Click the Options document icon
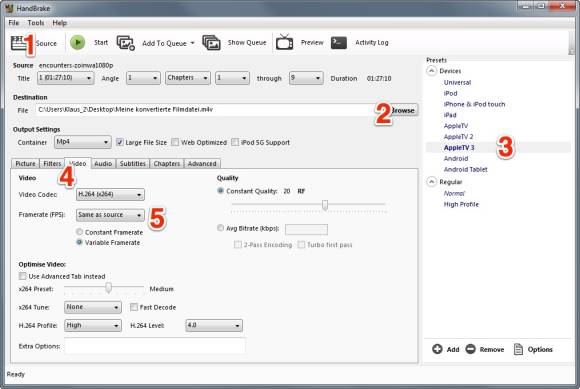Image resolution: width=580 pixels, height=389 pixels. coord(519,349)
